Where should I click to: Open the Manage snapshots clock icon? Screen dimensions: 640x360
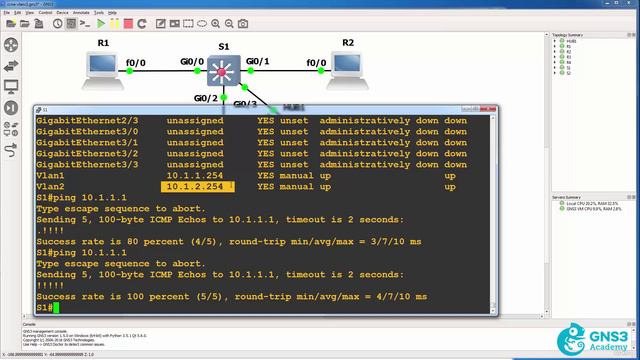pyautogui.click(x=58, y=24)
